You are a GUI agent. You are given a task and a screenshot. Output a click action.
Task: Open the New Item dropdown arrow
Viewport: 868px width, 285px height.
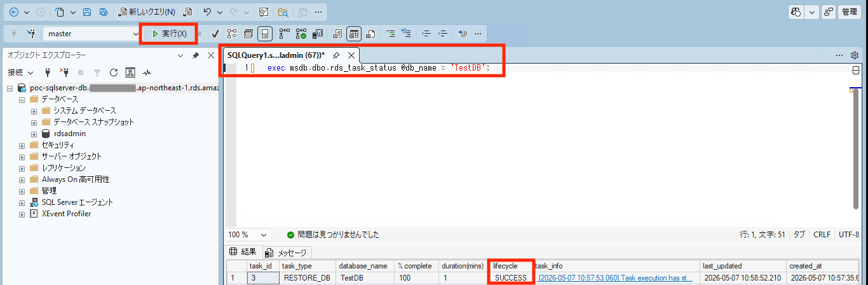[x=72, y=12]
